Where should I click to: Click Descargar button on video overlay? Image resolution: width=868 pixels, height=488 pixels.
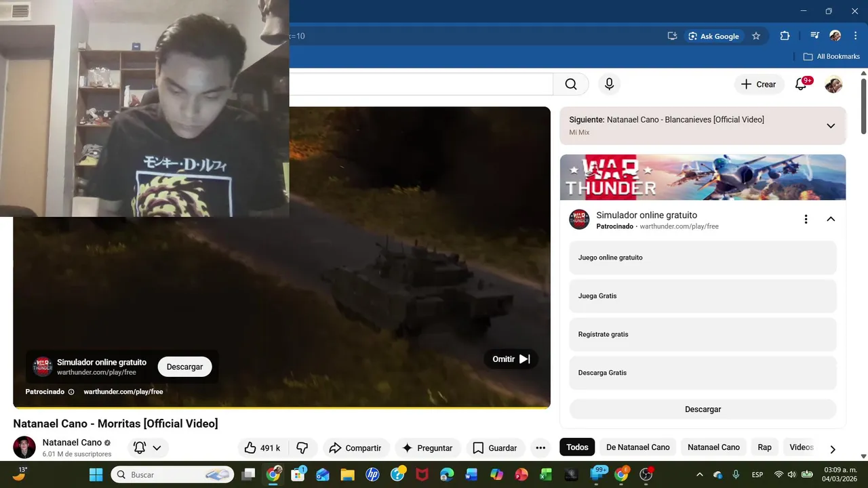(184, 367)
